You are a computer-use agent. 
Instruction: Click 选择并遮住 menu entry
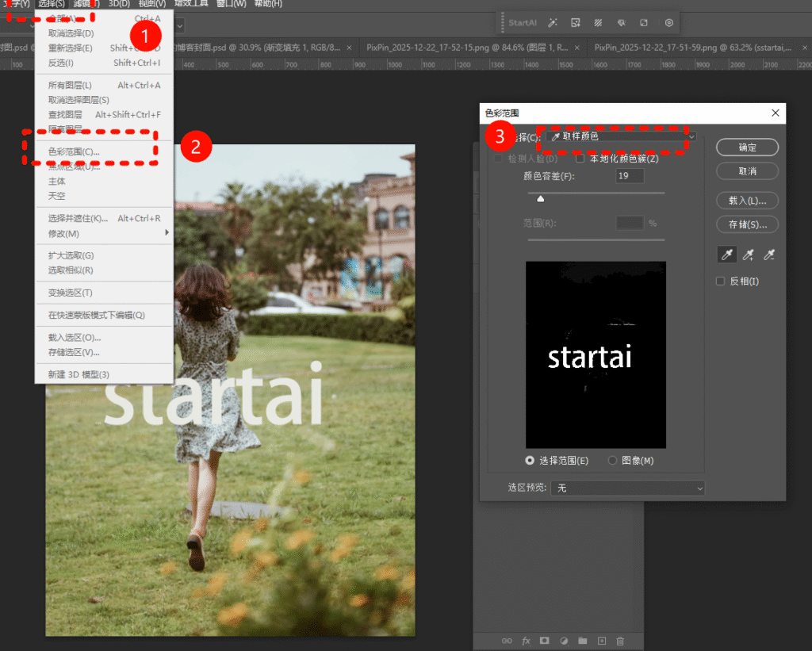pyautogui.click(x=78, y=218)
